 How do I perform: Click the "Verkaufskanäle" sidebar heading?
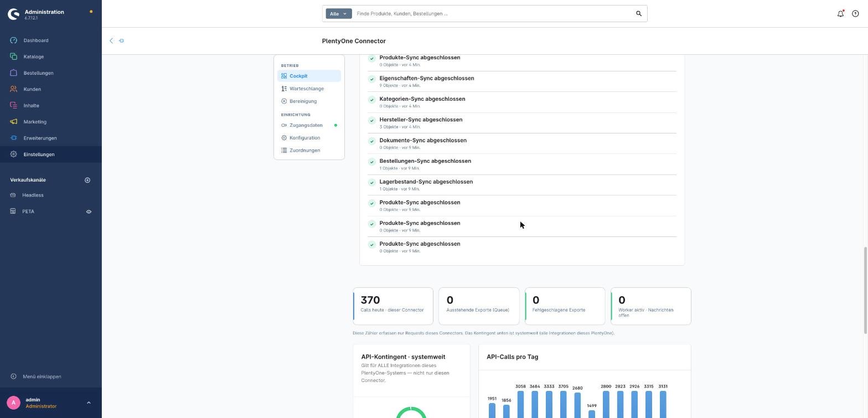[x=28, y=180]
